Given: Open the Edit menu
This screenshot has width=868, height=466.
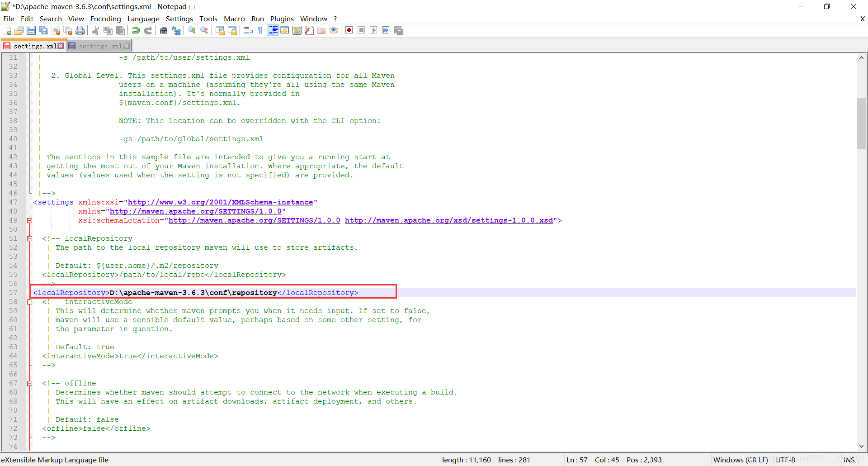Looking at the screenshot, I should [27, 19].
